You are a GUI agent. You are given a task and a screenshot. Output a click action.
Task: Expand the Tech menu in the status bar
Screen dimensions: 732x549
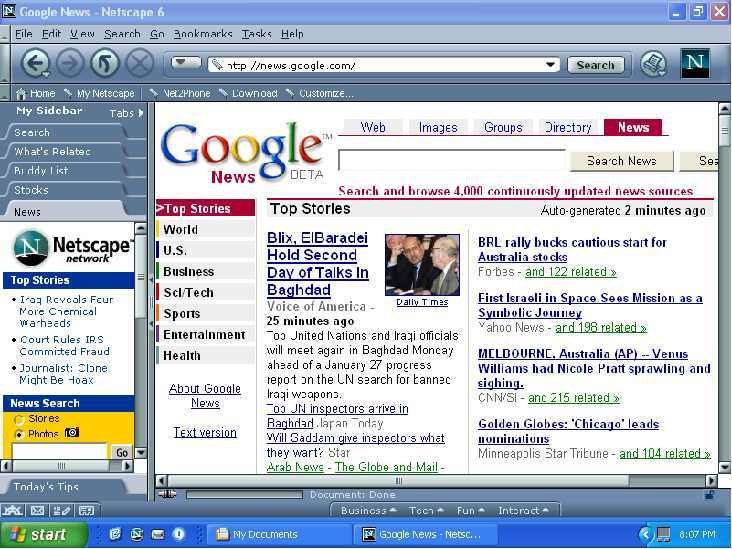coord(426,511)
